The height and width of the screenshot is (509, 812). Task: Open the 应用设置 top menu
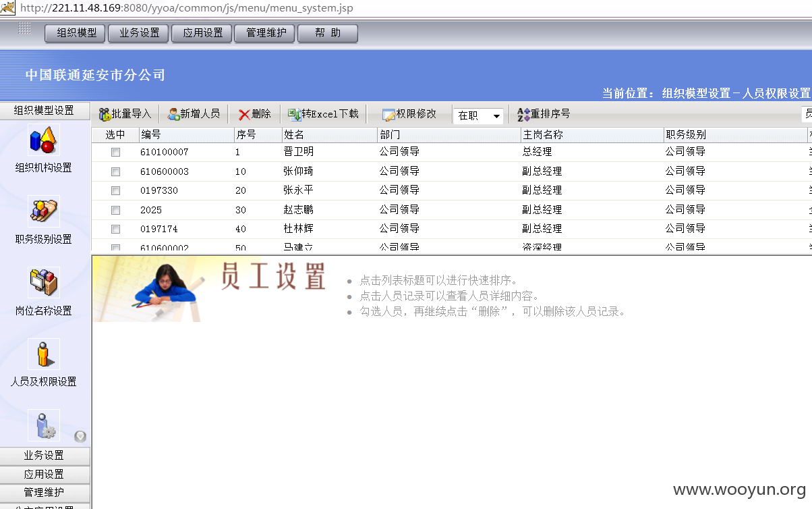tap(202, 33)
